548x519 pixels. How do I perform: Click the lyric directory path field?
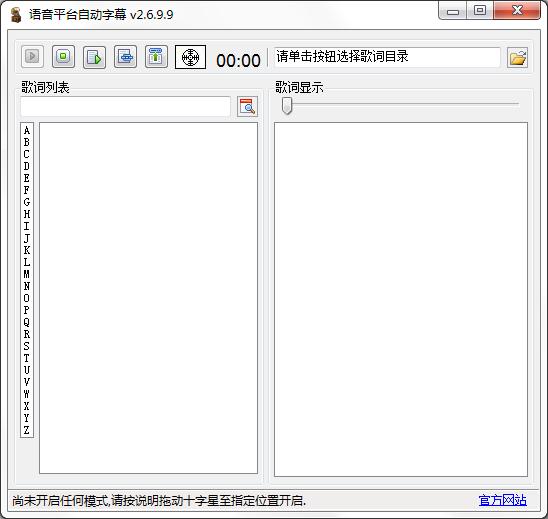387,57
